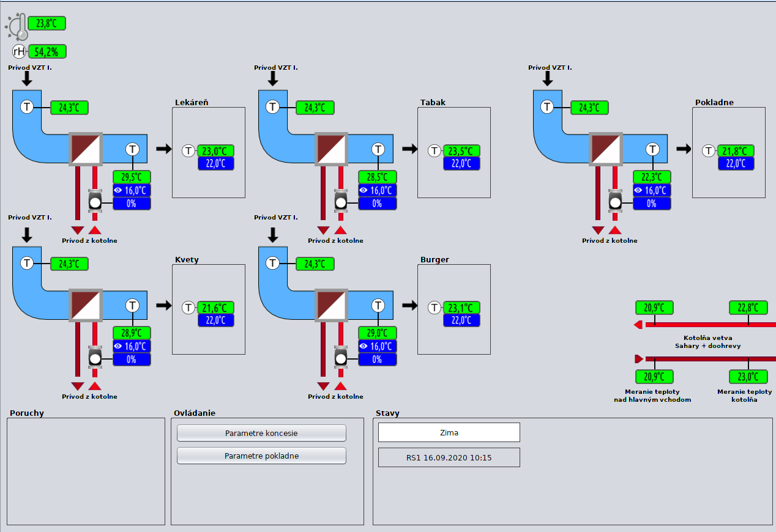The image size is (776, 532).
Task: Click the rH humidity icon
Action: pos(20,51)
